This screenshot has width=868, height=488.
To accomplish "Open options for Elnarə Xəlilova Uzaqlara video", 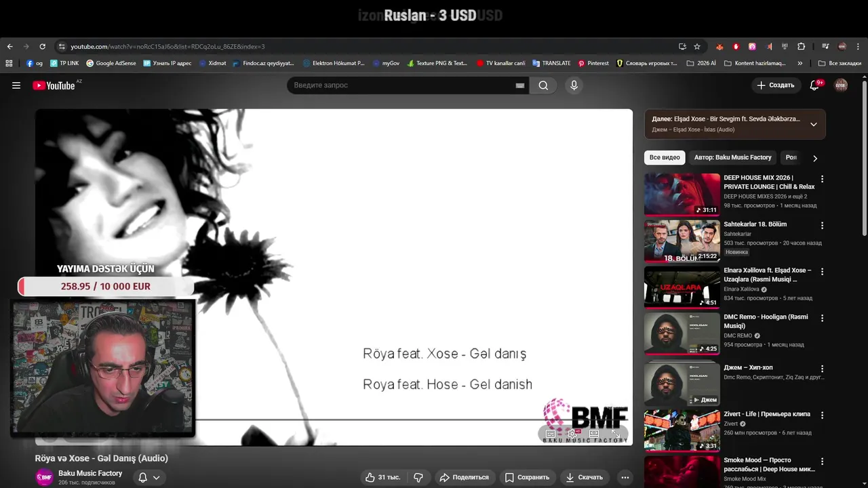I will [x=822, y=271].
